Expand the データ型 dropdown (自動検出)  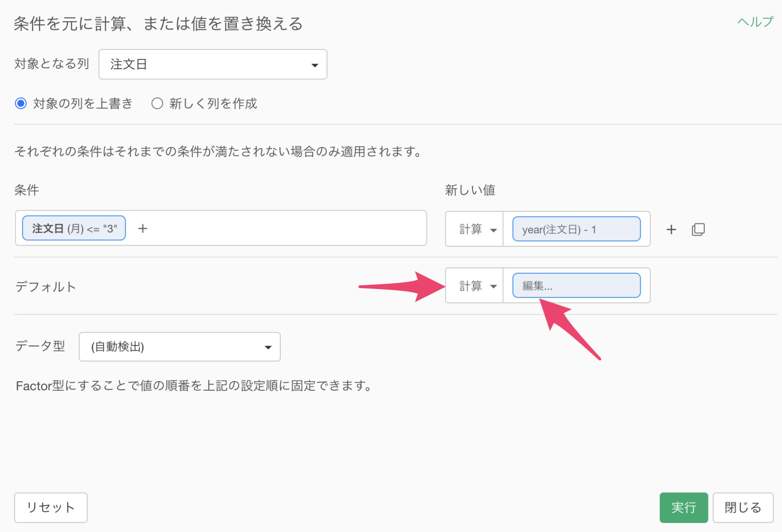(x=179, y=347)
